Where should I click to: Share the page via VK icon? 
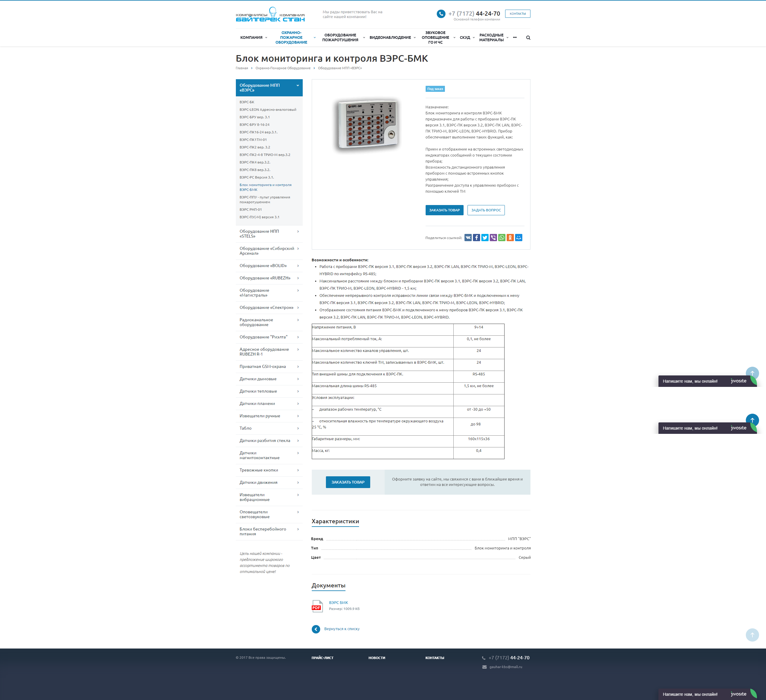[468, 238]
